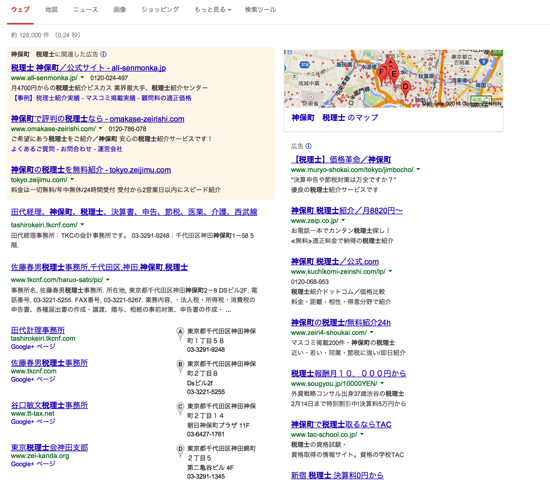Select phone number 03-6427-1761 in listing C
This screenshot has height=480, width=550.
tap(206, 434)
